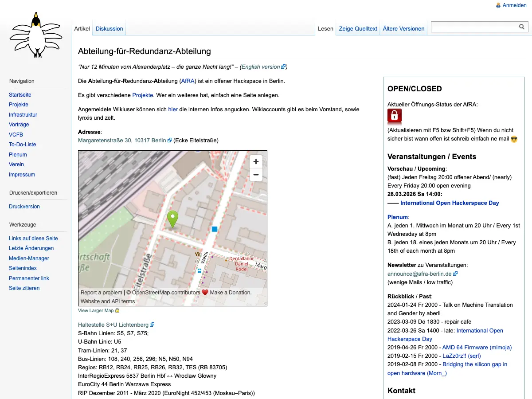
Task: Click Projekte link in article text
Action: point(143,95)
